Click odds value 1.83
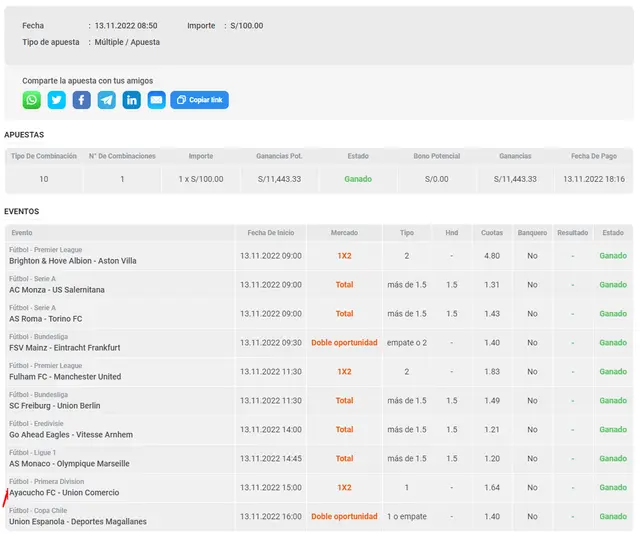The width and height of the screenshot is (640, 534). click(x=492, y=372)
